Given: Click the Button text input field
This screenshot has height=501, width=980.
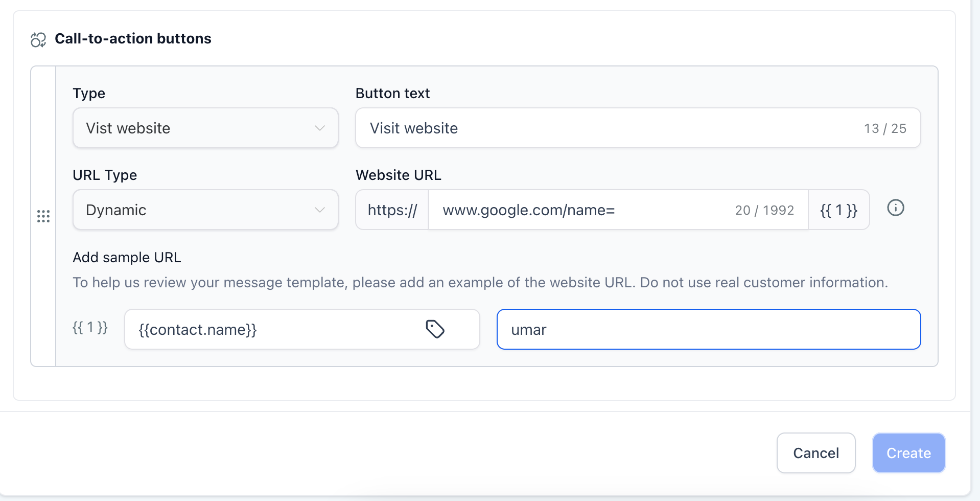Looking at the screenshot, I should click(638, 128).
